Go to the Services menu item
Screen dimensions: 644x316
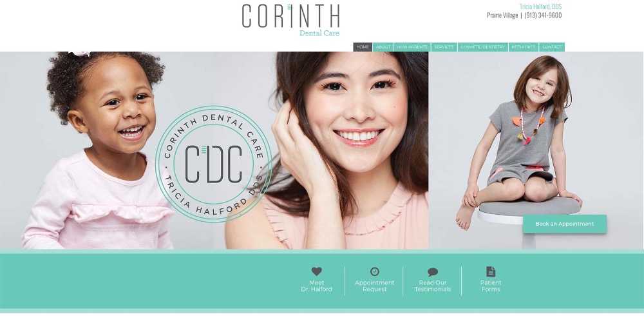(444, 47)
